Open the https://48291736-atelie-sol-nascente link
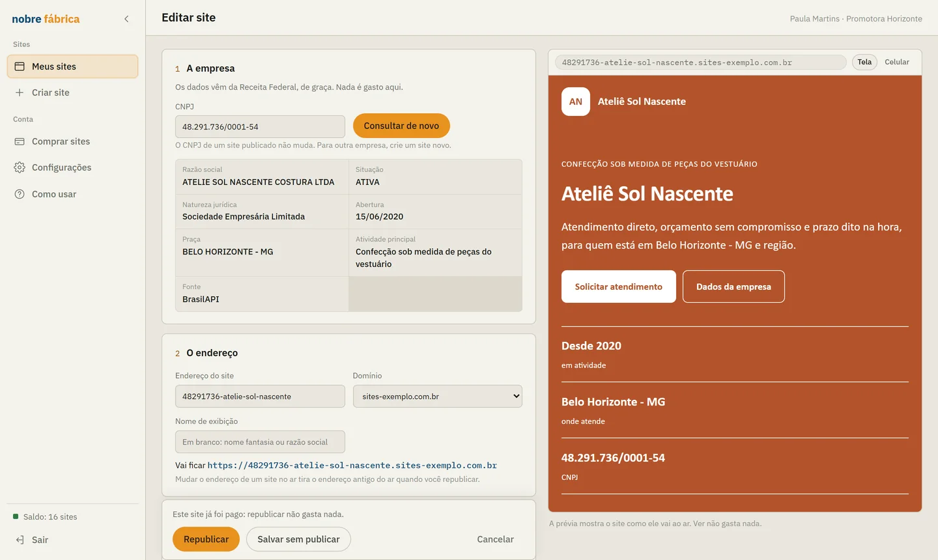The image size is (938, 560). [352, 466]
